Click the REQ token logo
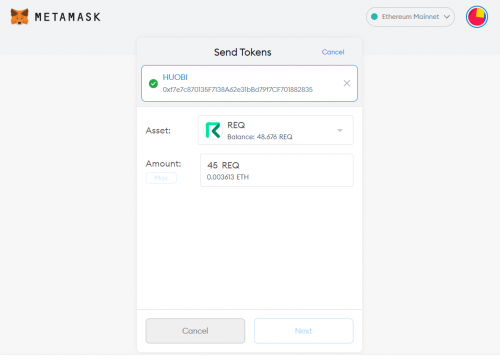The image size is (500, 361). pos(213,130)
